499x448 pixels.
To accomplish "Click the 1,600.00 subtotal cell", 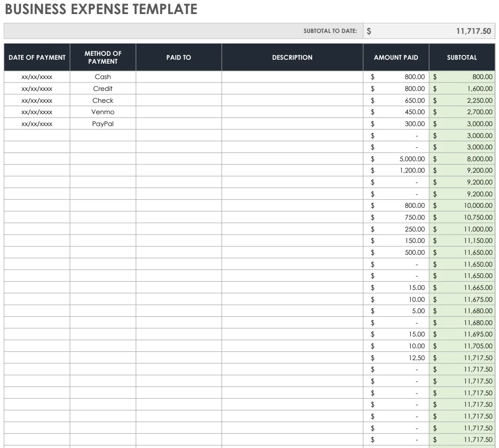I will click(462, 89).
